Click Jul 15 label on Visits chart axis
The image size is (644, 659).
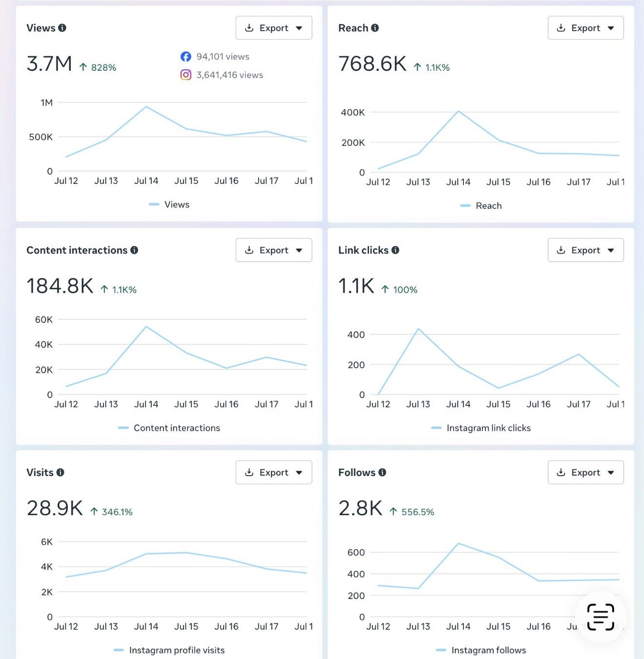tap(186, 626)
